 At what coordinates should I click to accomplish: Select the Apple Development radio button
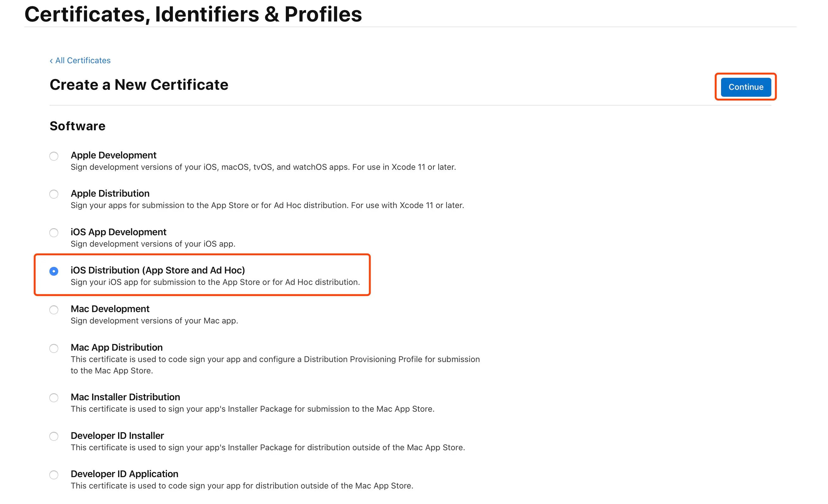(x=54, y=156)
